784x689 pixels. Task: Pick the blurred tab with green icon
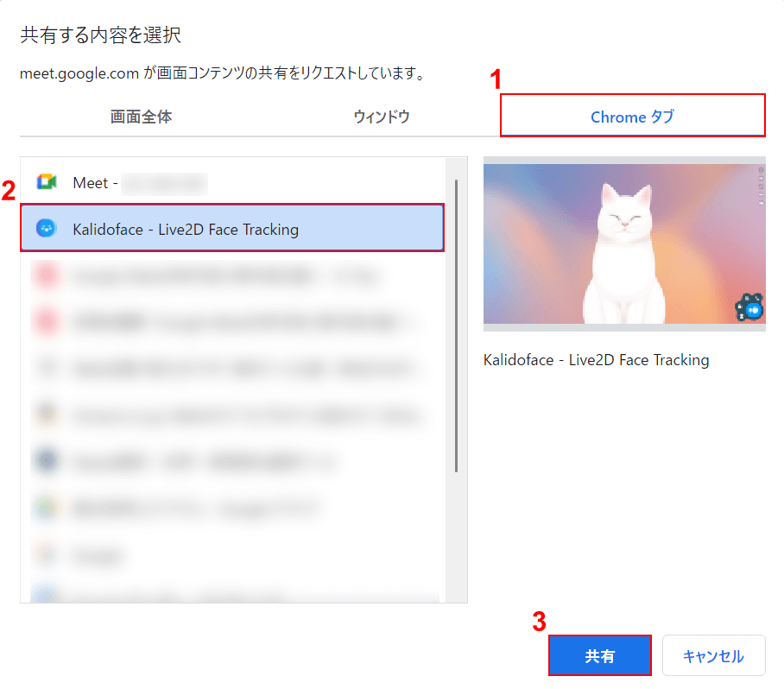pos(232,508)
